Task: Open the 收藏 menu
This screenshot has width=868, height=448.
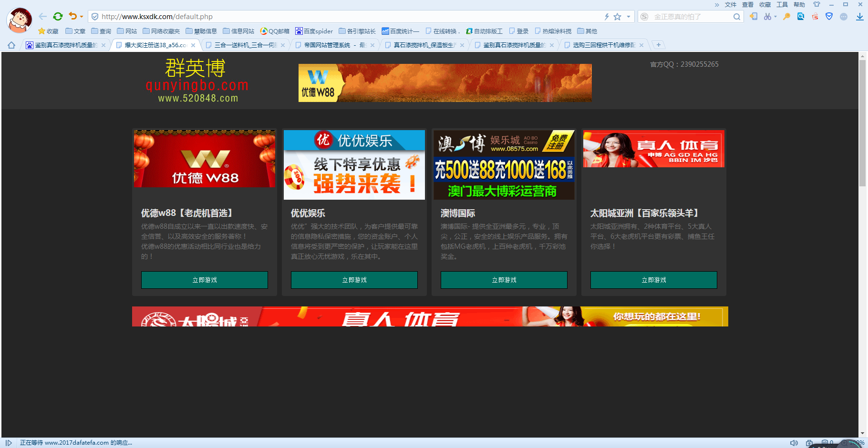Action: coord(765,5)
